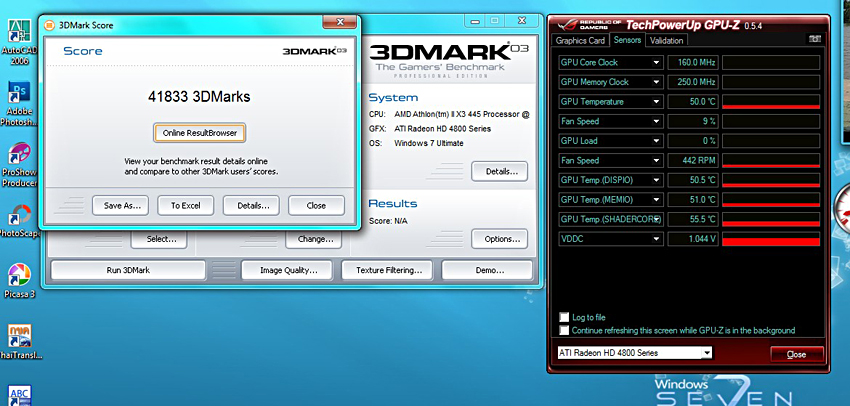Viewport: 850px width, 406px height.
Task: Launch the ProShow Producer desktop icon
Action: (x=19, y=164)
